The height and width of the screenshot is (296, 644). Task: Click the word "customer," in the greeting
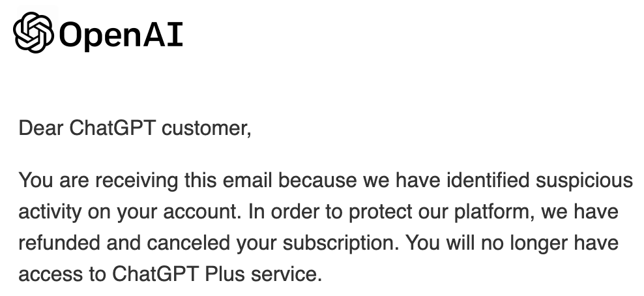206,129
